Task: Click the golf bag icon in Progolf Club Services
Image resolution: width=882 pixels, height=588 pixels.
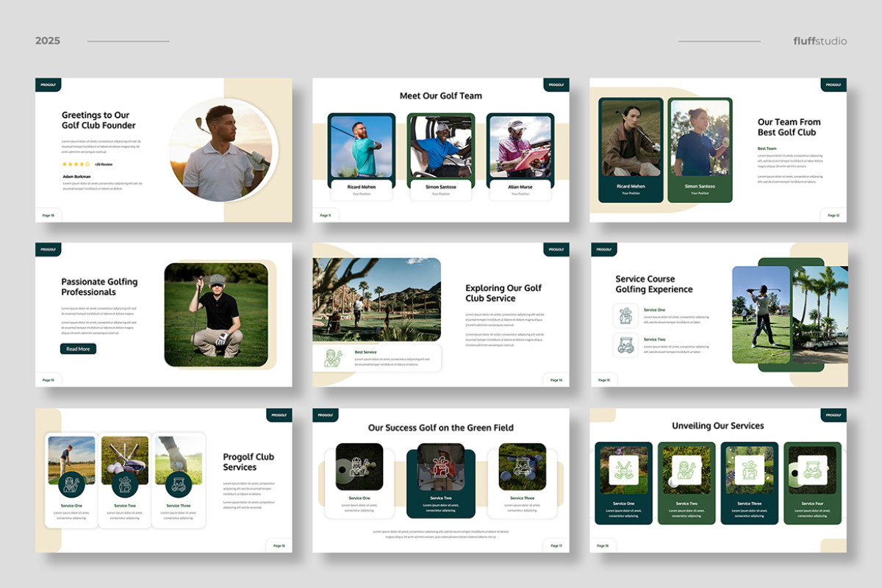Action: click(125, 486)
